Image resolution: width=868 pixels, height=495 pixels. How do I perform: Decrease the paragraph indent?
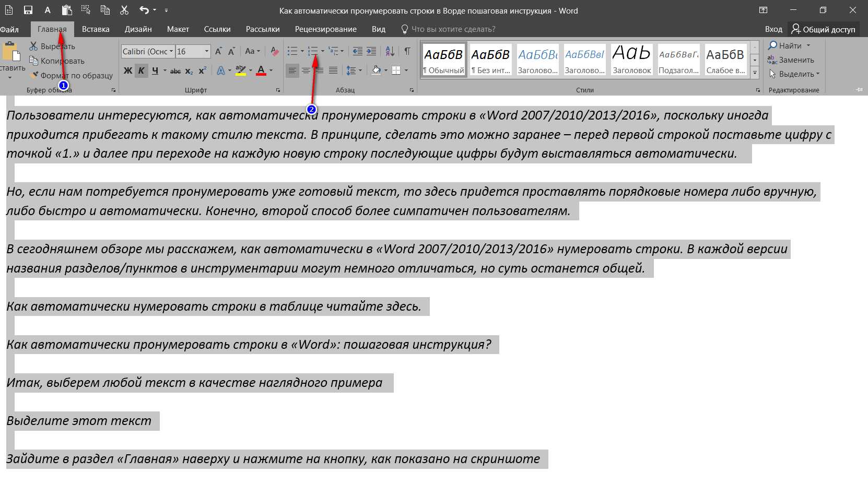click(x=358, y=51)
